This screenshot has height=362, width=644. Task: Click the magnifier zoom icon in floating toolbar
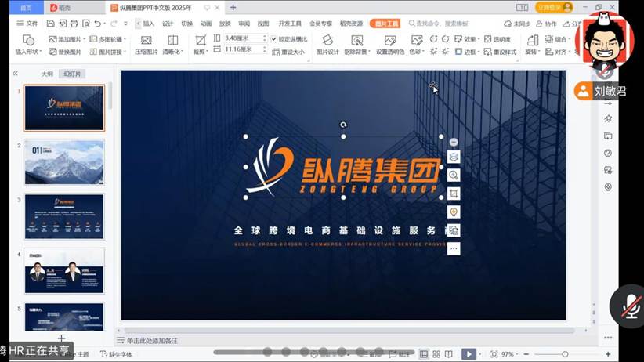pyautogui.click(x=454, y=176)
